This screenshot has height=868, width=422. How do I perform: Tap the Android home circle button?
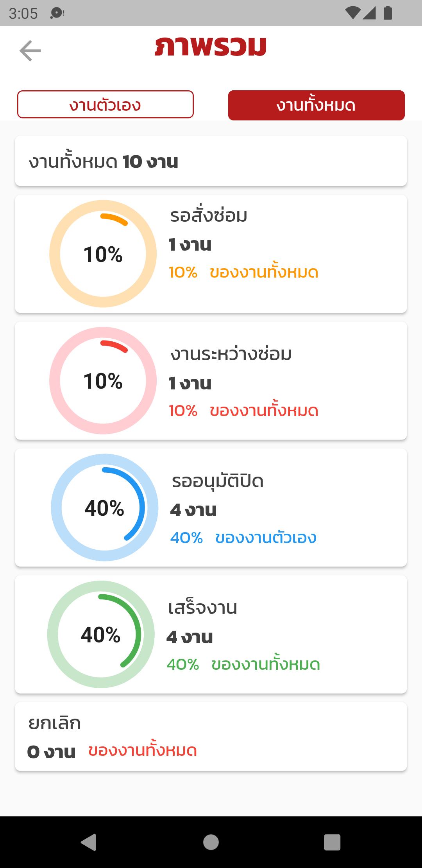pos(211,842)
